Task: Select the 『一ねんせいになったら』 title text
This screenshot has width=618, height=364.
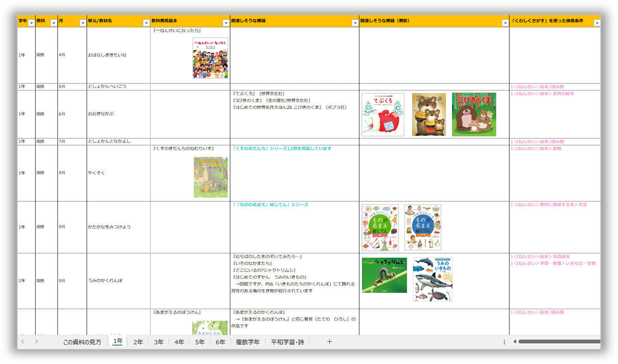Action: click(177, 30)
